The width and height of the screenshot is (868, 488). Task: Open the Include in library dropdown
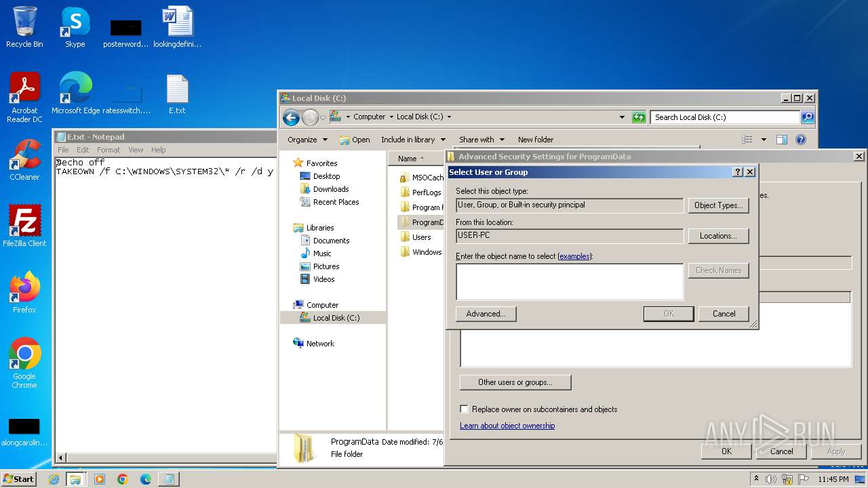click(x=413, y=140)
